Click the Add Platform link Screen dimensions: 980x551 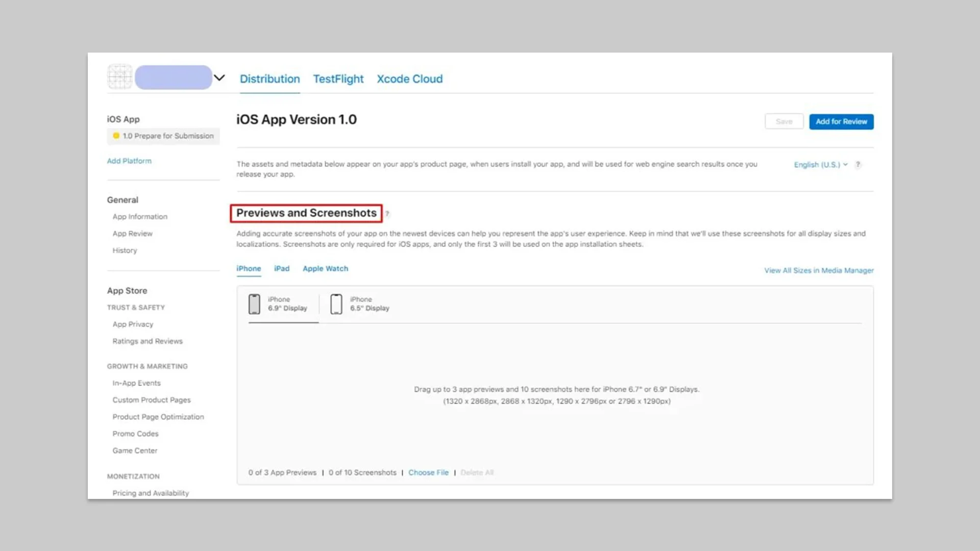click(x=129, y=161)
